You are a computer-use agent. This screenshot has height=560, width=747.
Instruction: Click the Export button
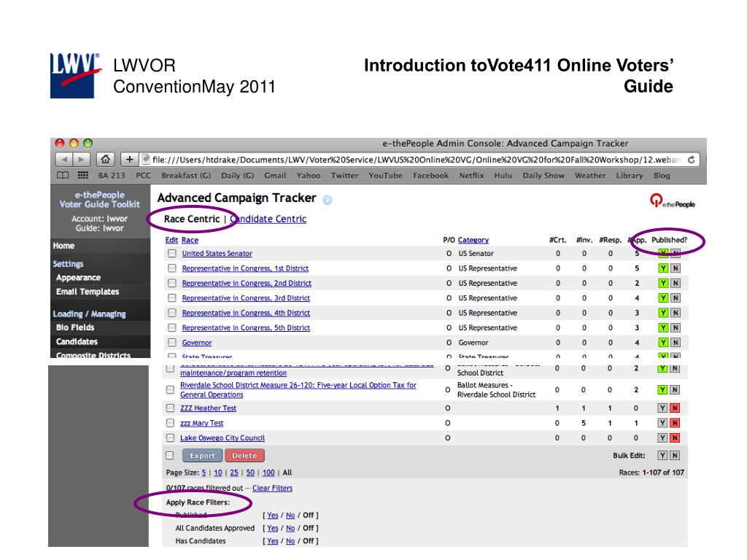pyautogui.click(x=202, y=456)
